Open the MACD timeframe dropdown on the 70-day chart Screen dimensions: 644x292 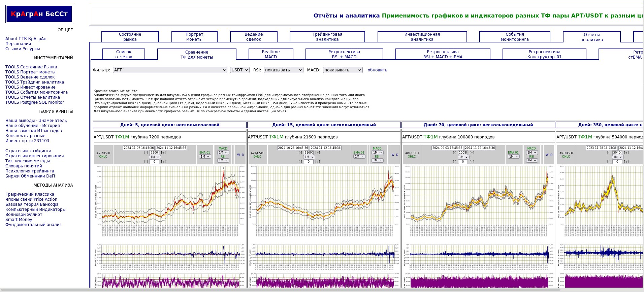click(x=532, y=153)
